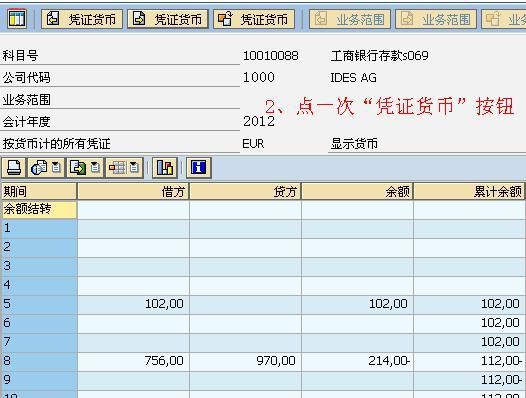Click cumulative balance 112,00- in period 9
Image resolution: width=526 pixels, height=398 pixels.
[502, 380]
